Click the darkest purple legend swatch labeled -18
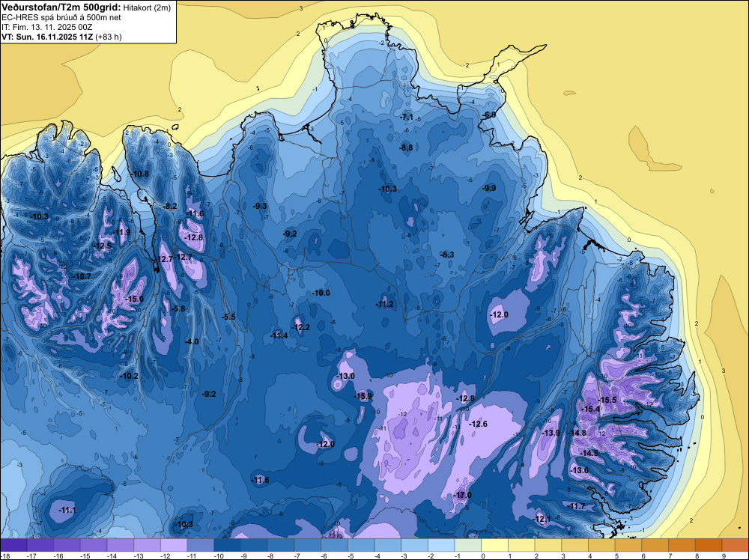 pos(13,545)
